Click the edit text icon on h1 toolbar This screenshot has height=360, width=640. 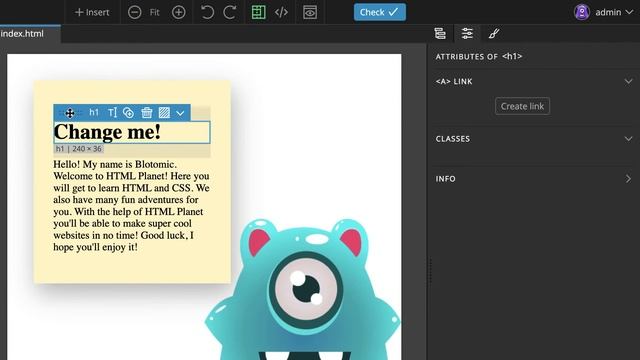(112, 113)
